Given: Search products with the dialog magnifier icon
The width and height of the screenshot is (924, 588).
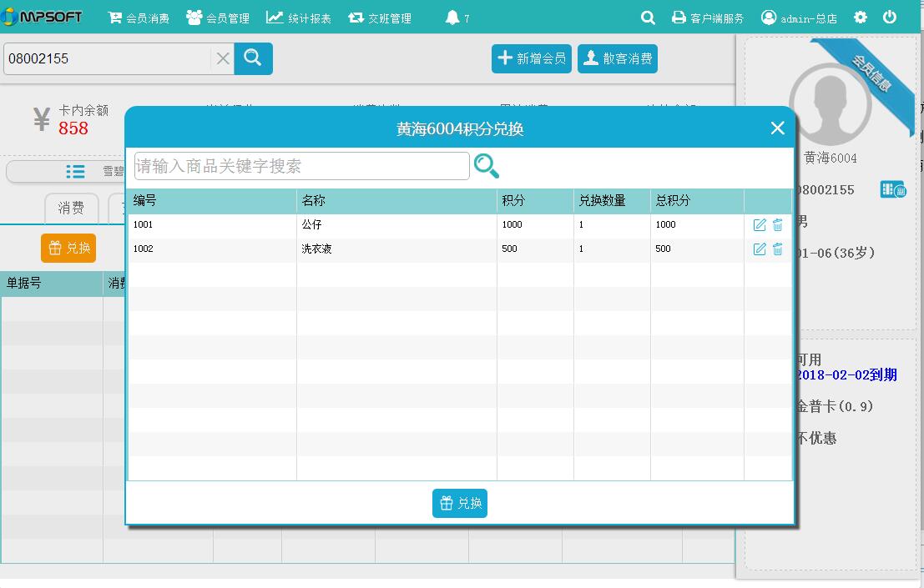Looking at the screenshot, I should pyautogui.click(x=487, y=167).
